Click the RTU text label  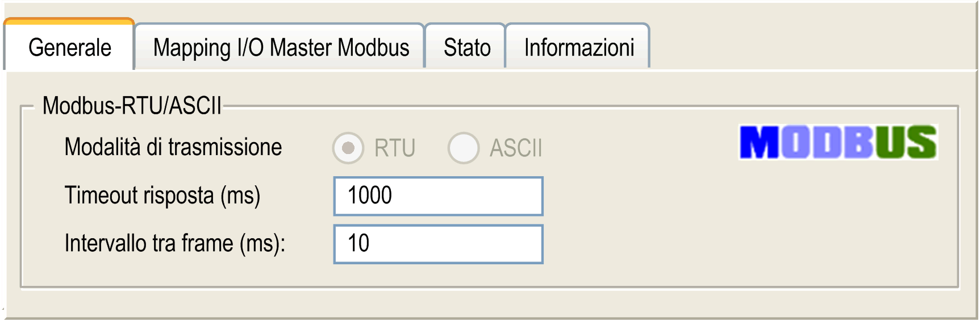395,148
